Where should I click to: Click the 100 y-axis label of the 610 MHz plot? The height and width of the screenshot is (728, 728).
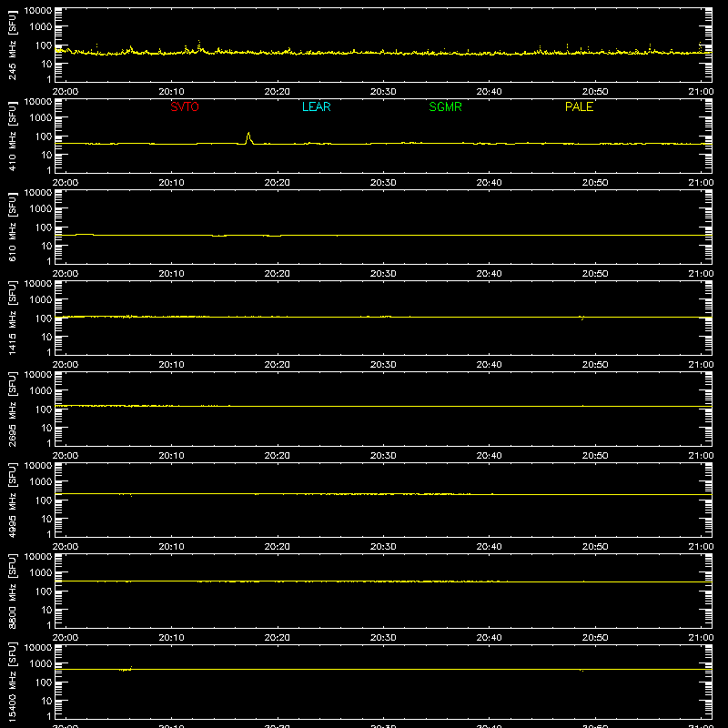[44, 227]
